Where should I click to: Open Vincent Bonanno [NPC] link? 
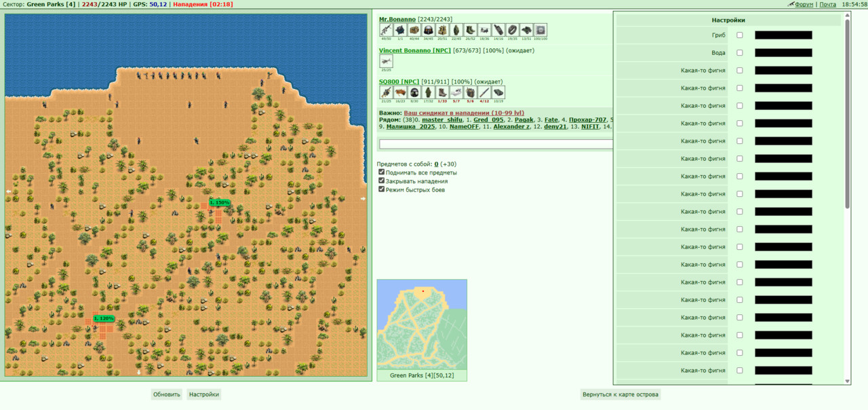415,50
